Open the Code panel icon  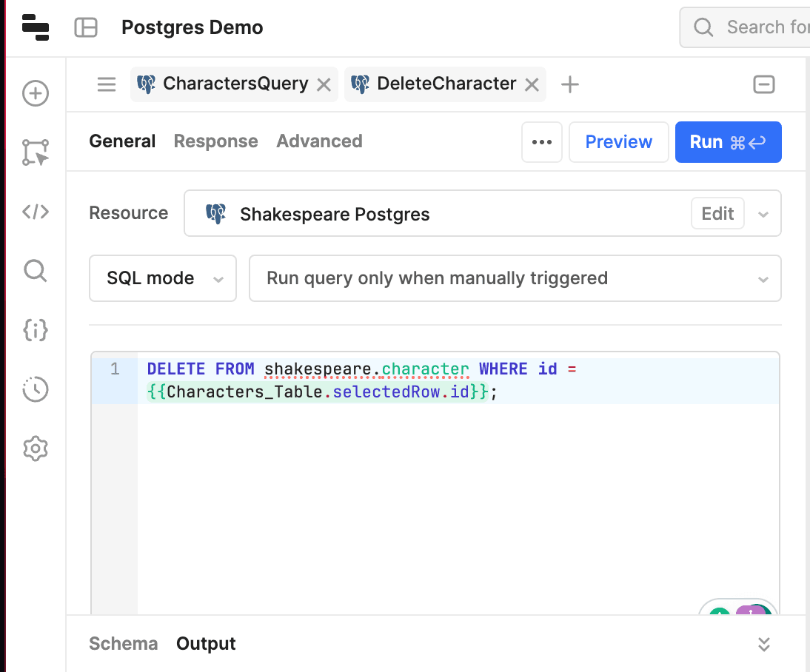point(36,212)
